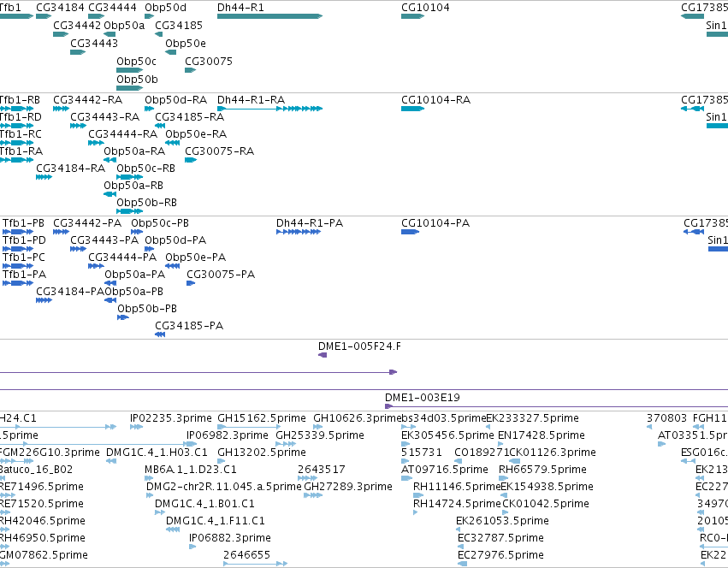728x568 pixels.
Task: Select the 2646655 EST feature label
Action: point(246,557)
